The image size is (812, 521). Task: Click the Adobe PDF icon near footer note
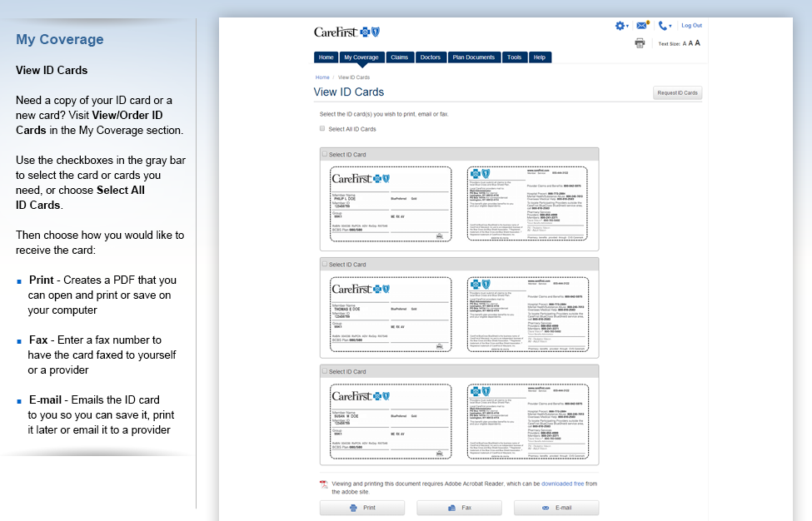coord(324,484)
